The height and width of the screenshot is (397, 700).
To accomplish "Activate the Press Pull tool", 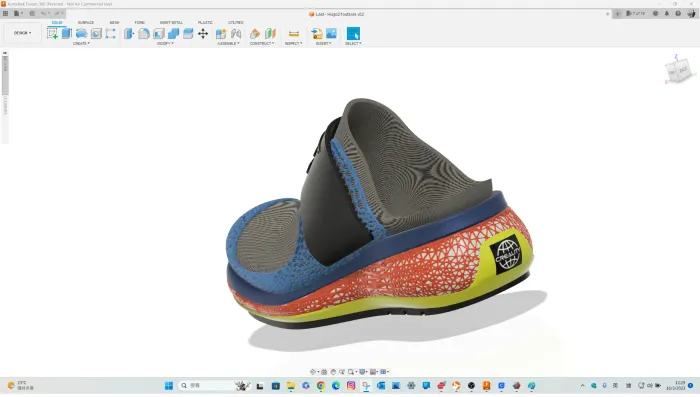I will [129, 33].
